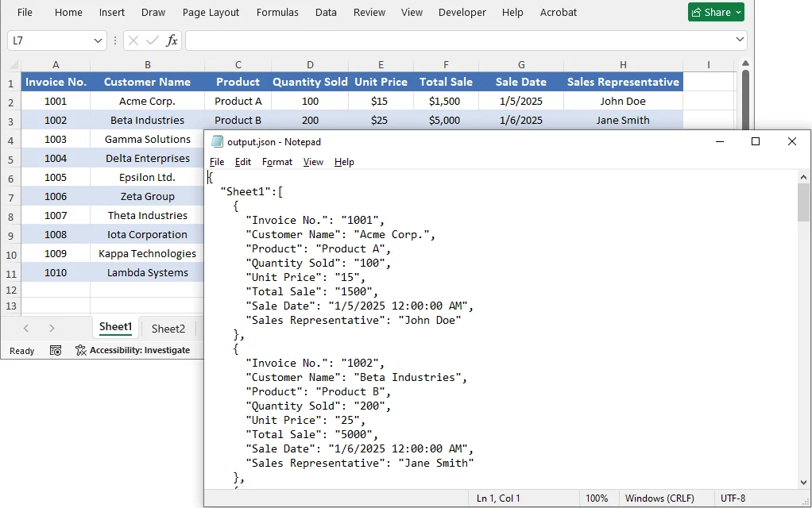Screen dimensions: 812x508
Task: Select column A header
Action: [x=56, y=64]
